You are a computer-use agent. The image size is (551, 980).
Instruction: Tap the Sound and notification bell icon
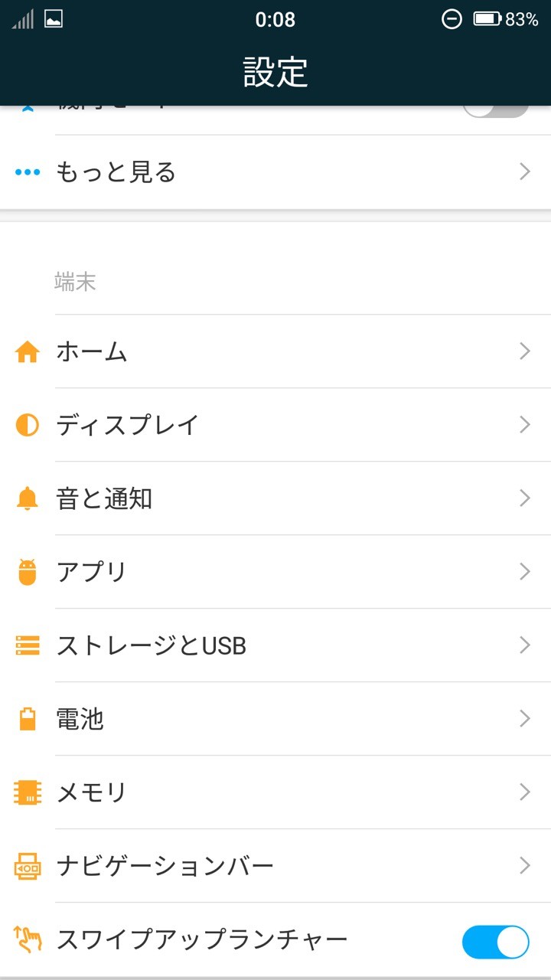pyautogui.click(x=28, y=498)
